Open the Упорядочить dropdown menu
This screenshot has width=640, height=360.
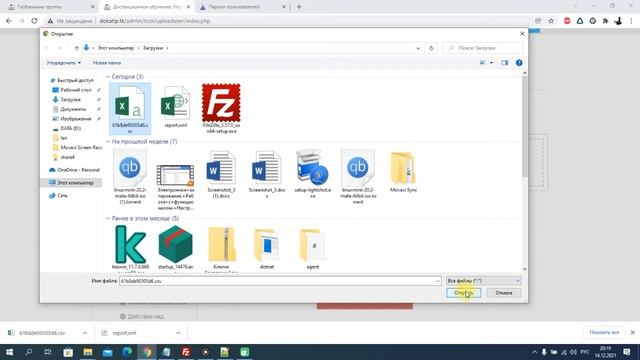point(64,63)
